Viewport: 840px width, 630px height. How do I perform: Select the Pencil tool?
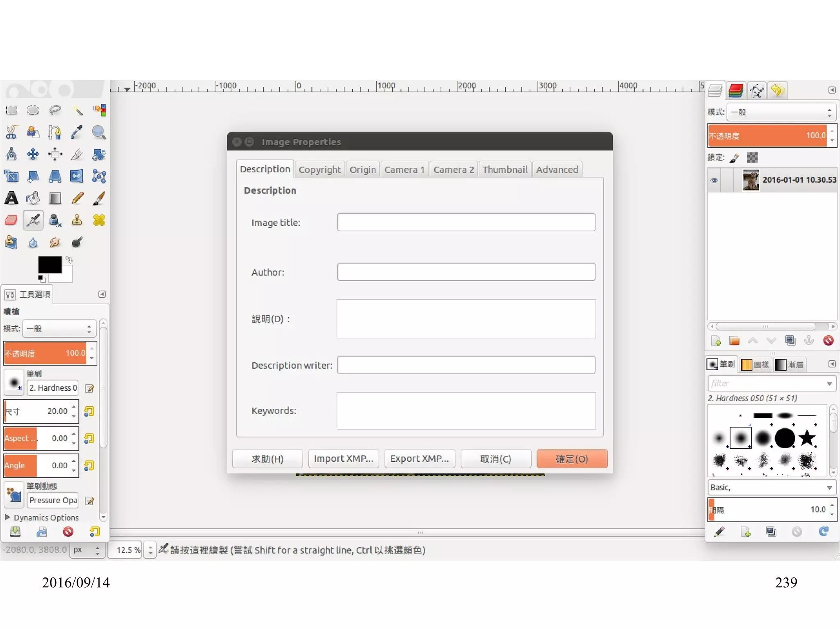(x=77, y=198)
